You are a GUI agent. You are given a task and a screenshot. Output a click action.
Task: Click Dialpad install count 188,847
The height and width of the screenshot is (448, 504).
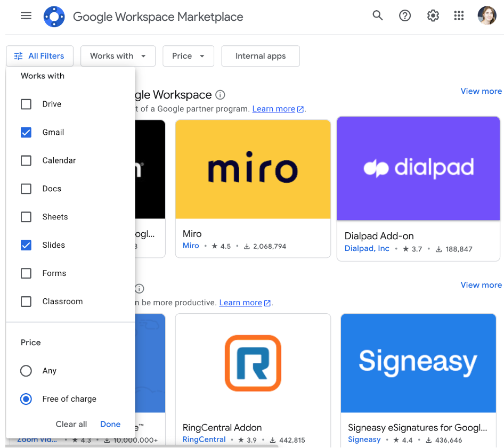(x=454, y=249)
